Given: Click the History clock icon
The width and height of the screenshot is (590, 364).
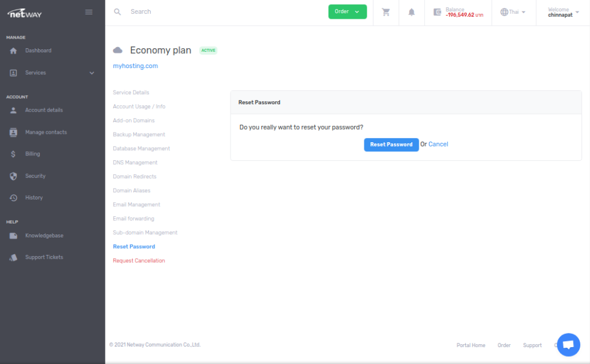Looking at the screenshot, I should 13,198.
